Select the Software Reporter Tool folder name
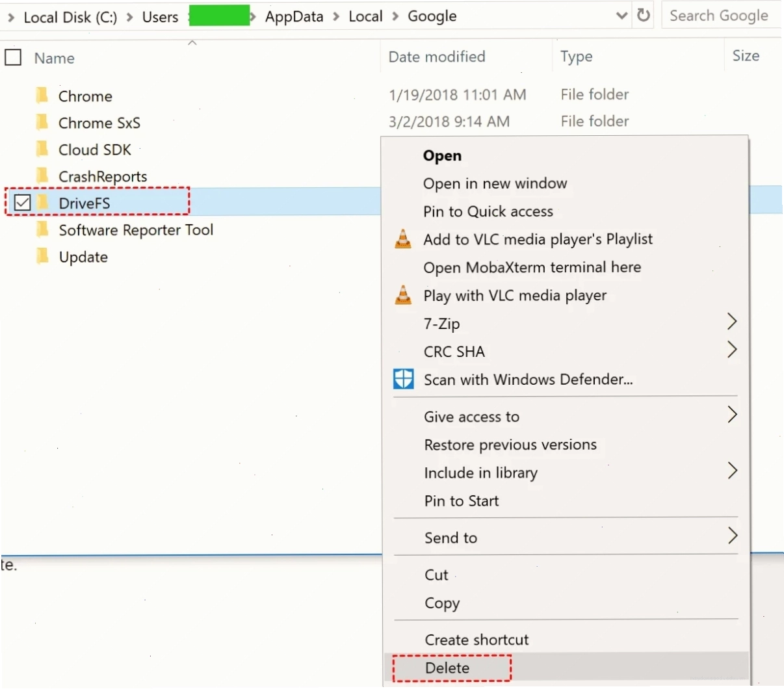The width and height of the screenshot is (784, 689). (136, 230)
